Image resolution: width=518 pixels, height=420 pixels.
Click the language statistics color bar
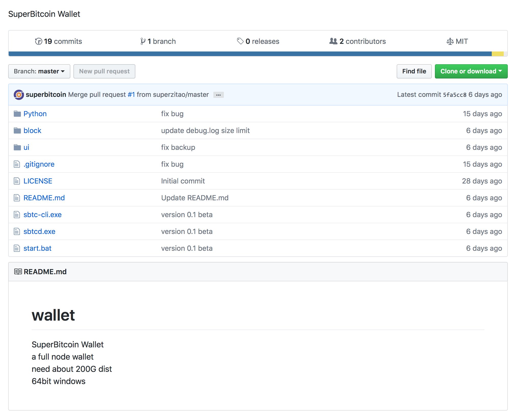[255, 54]
